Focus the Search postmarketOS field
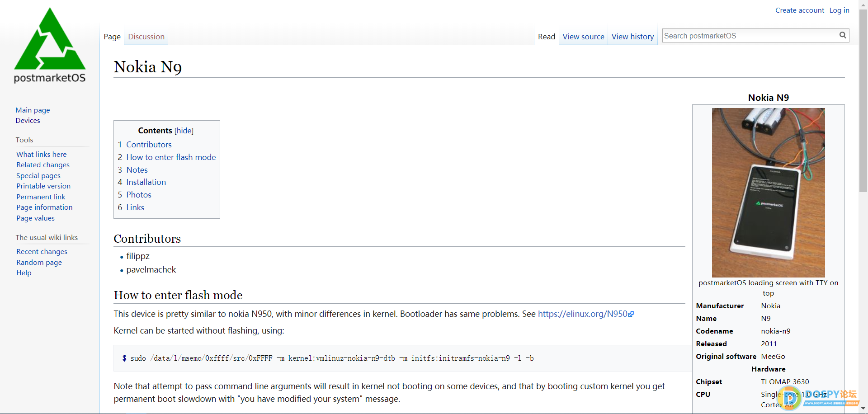Image resolution: width=868 pixels, height=414 pixels. (x=750, y=36)
